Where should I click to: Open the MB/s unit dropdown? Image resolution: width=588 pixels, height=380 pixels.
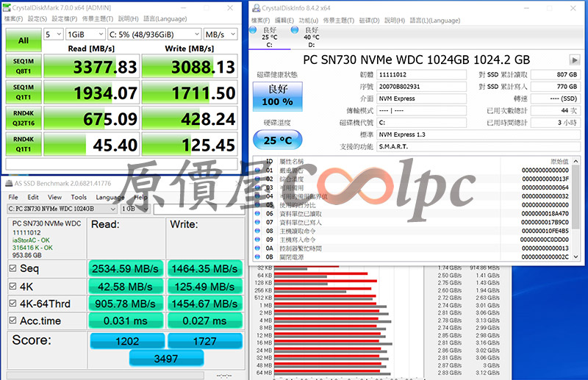tap(220, 35)
